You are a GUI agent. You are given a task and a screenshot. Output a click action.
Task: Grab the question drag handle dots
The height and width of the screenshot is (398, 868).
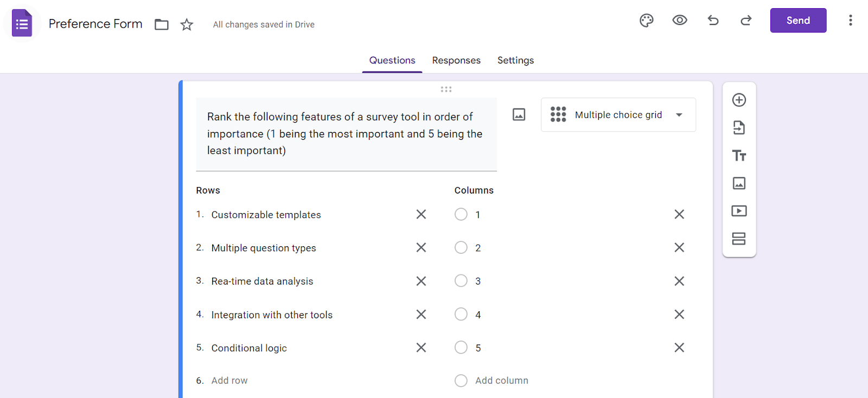tap(446, 89)
